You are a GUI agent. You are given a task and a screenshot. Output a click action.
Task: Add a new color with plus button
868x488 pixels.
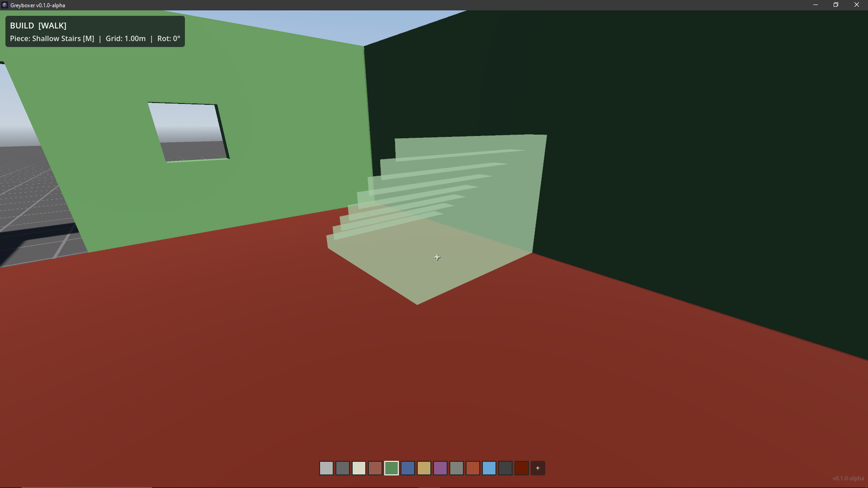point(538,468)
